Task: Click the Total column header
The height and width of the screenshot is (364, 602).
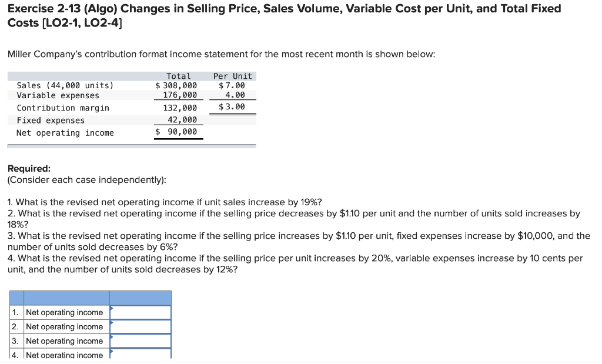Action: tap(179, 75)
